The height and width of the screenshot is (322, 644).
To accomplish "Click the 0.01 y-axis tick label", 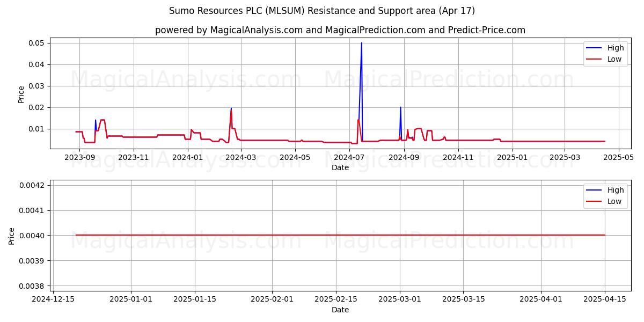I will point(38,129).
